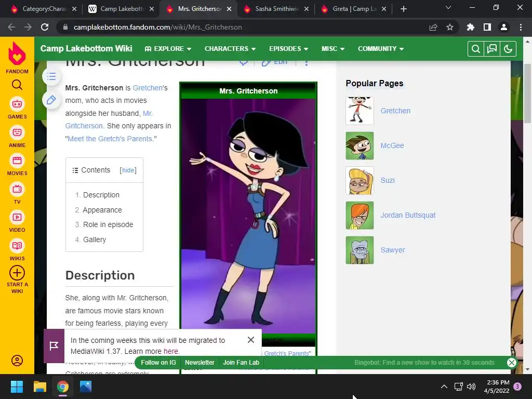This screenshot has height=399, width=532.
Task: Open File Explorer from taskbar
Action: point(39,387)
